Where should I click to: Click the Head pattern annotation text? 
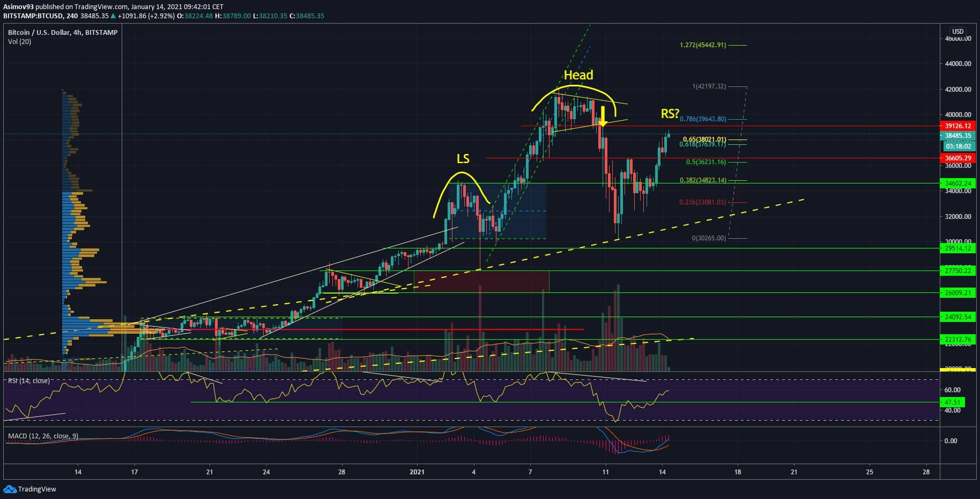pos(578,75)
